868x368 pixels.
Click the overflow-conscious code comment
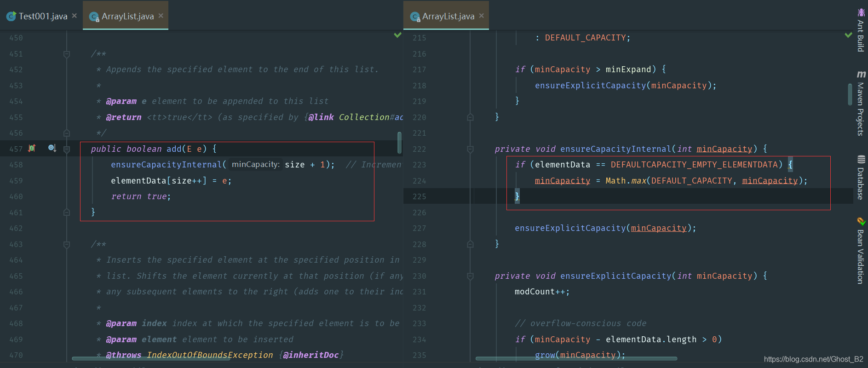pyautogui.click(x=581, y=323)
